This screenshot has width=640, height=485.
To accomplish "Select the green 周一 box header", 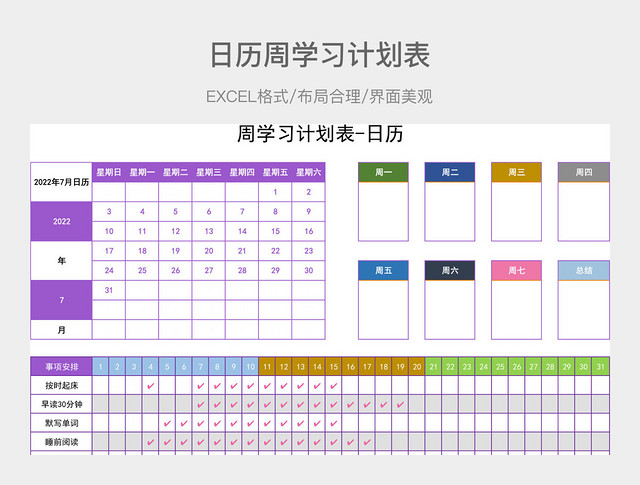I will 383,172.
